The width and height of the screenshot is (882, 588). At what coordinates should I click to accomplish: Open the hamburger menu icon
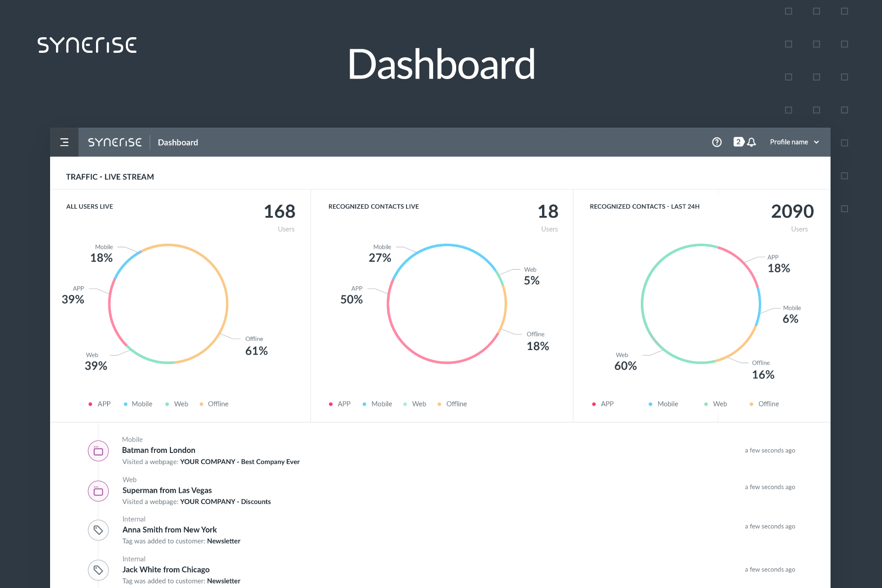64,142
